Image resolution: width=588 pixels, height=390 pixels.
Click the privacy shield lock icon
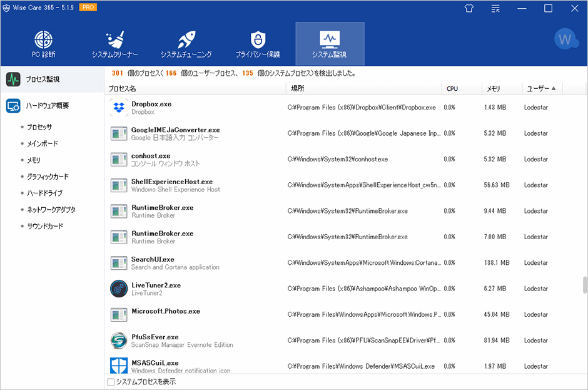pyautogui.click(x=258, y=39)
